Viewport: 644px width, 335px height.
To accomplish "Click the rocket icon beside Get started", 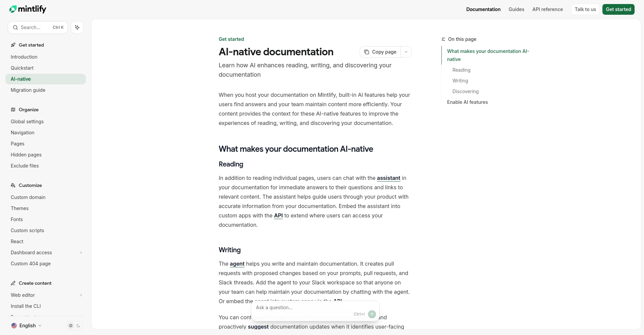I will (x=13, y=45).
